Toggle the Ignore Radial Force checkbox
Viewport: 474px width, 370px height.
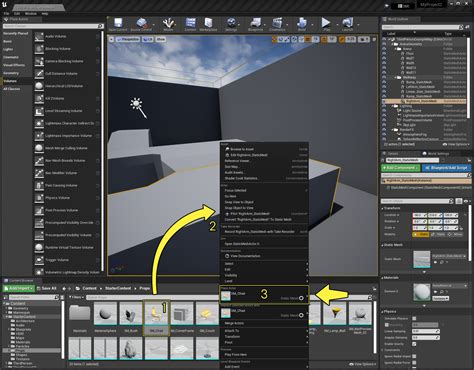click(414, 363)
